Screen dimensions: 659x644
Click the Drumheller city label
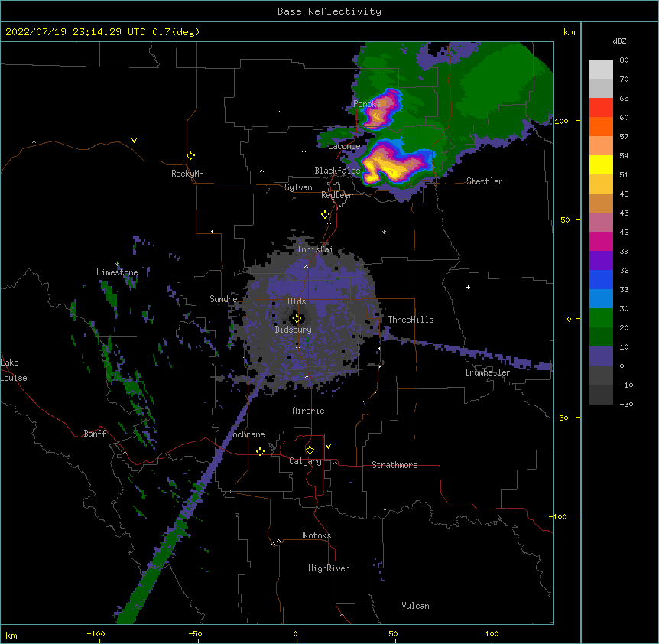[488, 372]
